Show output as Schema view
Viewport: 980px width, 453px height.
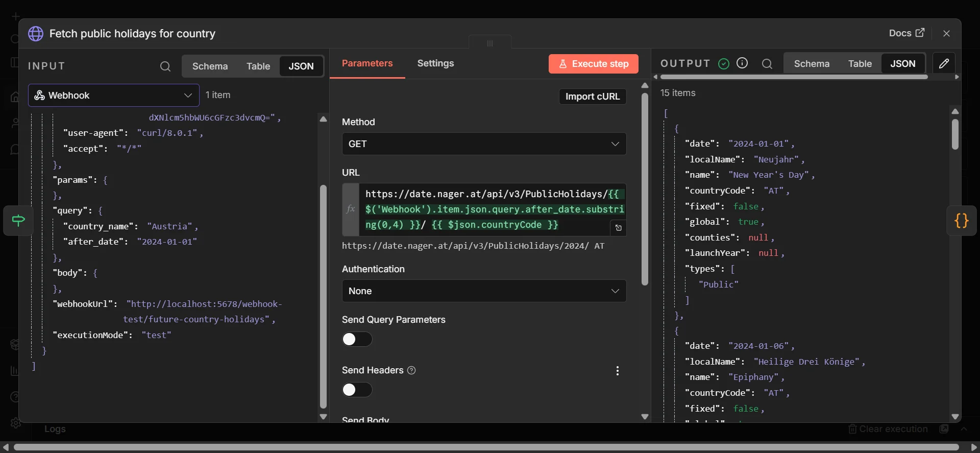coord(812,64)
